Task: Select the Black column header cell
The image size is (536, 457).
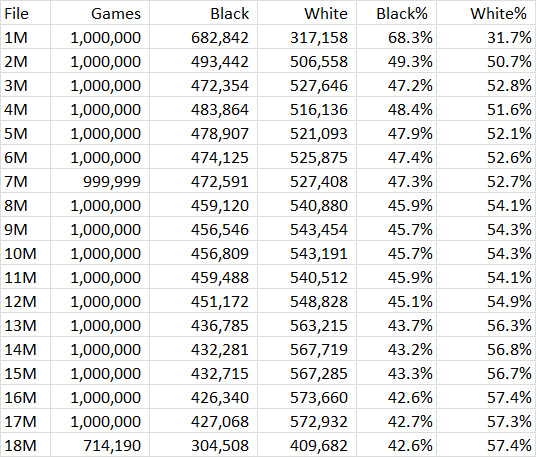Action: 203,13
